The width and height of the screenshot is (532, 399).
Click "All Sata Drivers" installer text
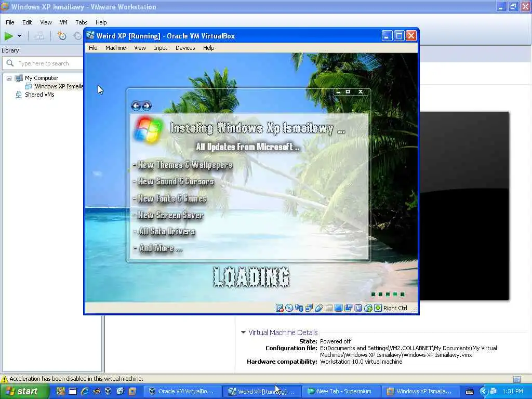[x=167, y=231]
